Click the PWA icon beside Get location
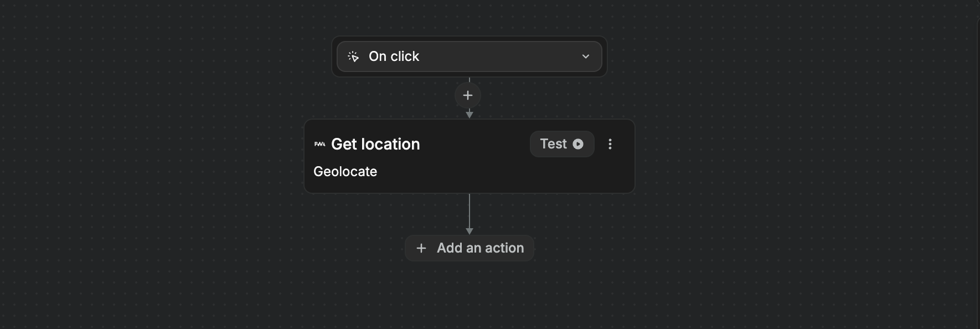The height and width of the screenshot is (329, 980). point(320,143)
